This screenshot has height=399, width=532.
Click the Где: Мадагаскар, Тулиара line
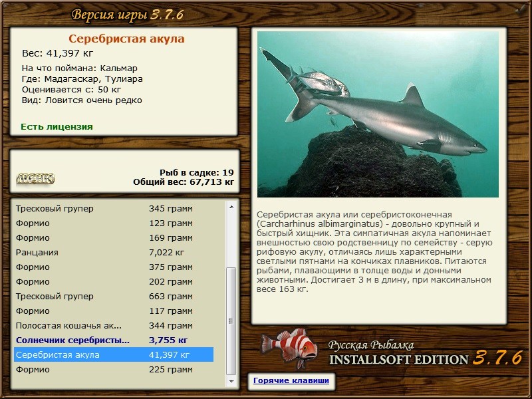[82, 79]
